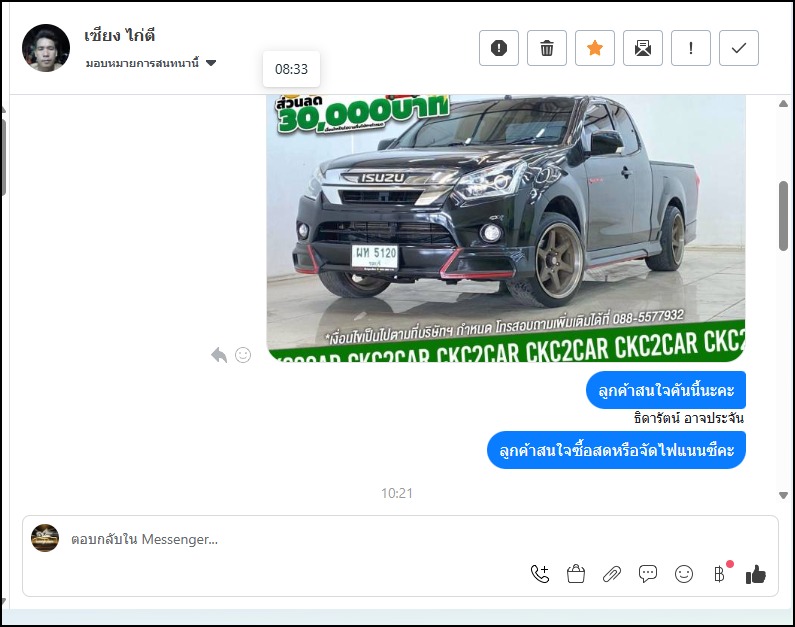React to the truck image with emoji
Image resolution: width=795 pixels, height=627 pixels.
[x=243, y=355]
